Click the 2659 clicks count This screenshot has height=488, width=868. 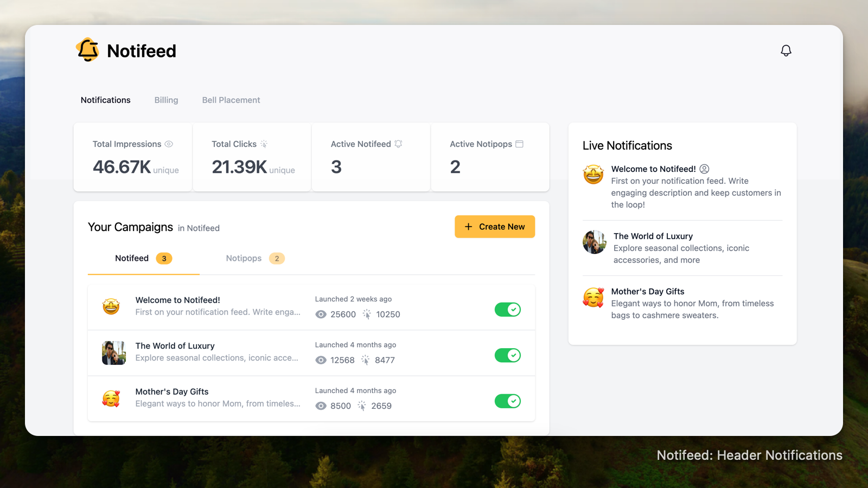381,406
